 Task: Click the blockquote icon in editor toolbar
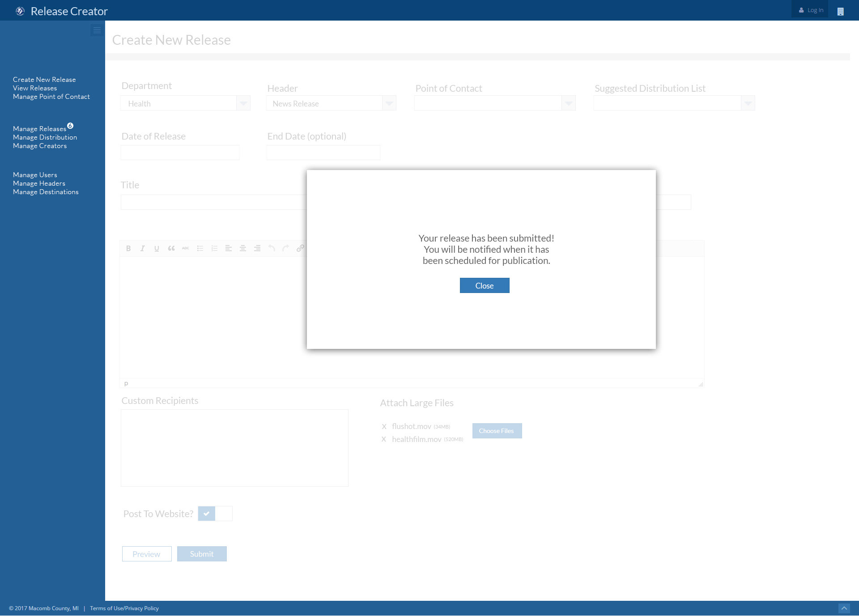click(171, 248)
